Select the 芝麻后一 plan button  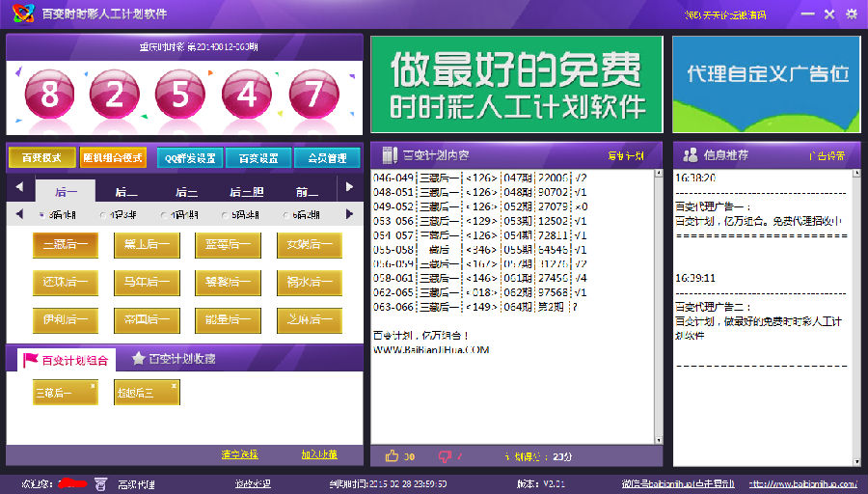click(x=310, y=320)
